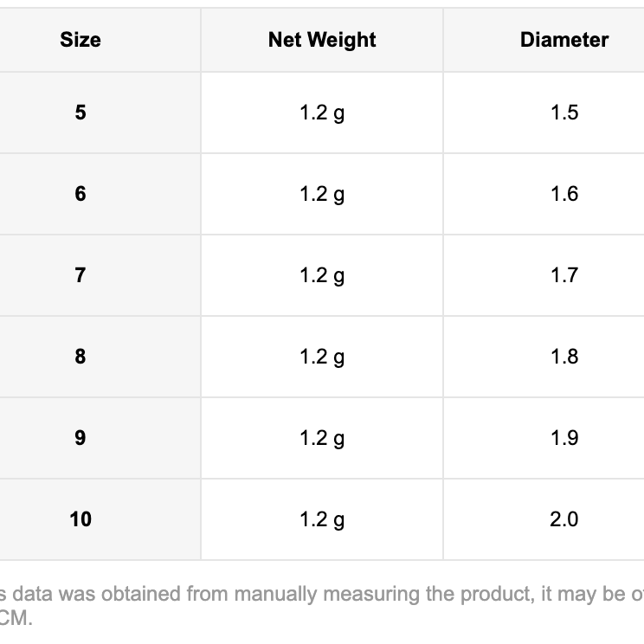Select the size 7 row label
This screenshot has height=644, width=644.
coord(80,275)
